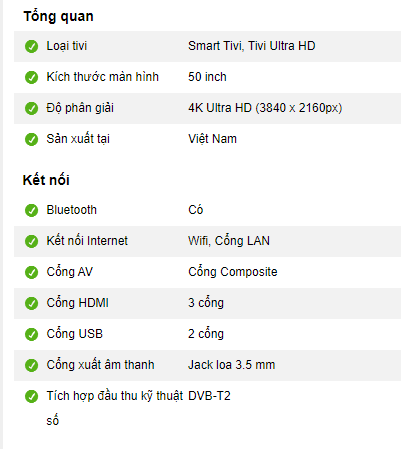Select the DVB-T2 value text

pyautogui.click(x=209, y=396)
